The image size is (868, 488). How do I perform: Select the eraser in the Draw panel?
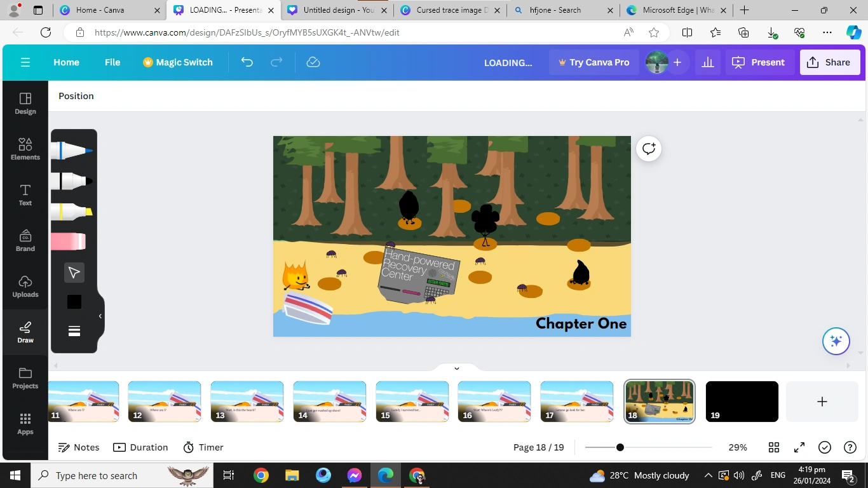72,241
